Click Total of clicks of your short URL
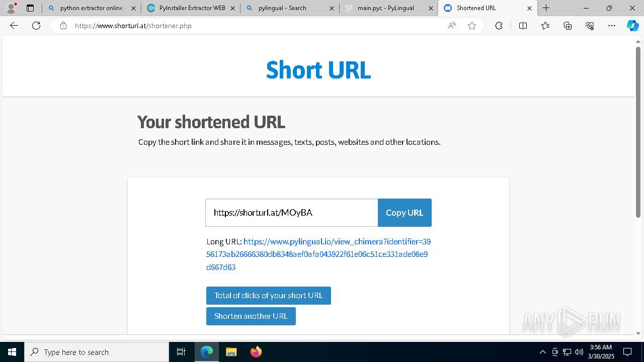644x362 pixels. [x=269, y=296]
